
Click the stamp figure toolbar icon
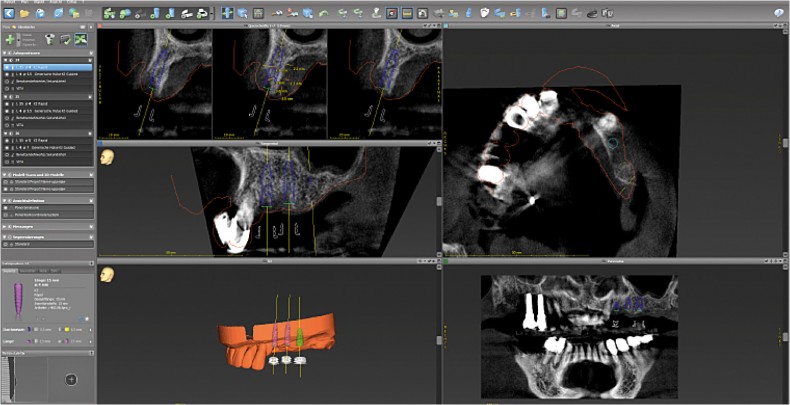(x=376, y=13)
